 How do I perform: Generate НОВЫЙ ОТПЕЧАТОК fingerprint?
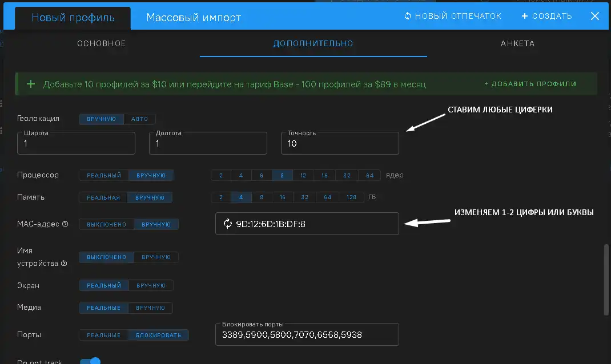[452, 16]
